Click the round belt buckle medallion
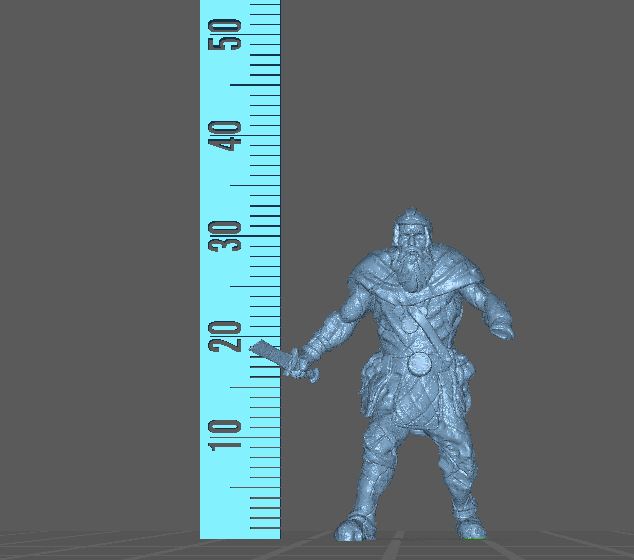The image size is (634, 560). pyautogui.click(x=420, y=362)
